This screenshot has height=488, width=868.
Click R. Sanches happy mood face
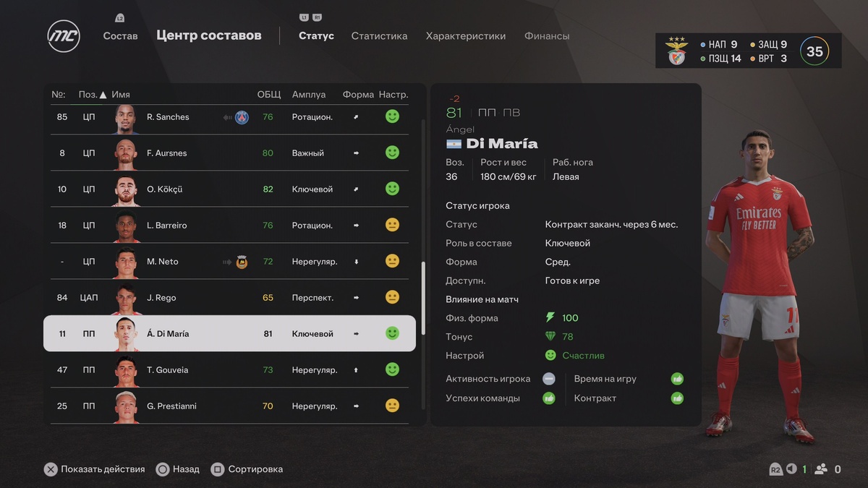(x=392, y=116)
